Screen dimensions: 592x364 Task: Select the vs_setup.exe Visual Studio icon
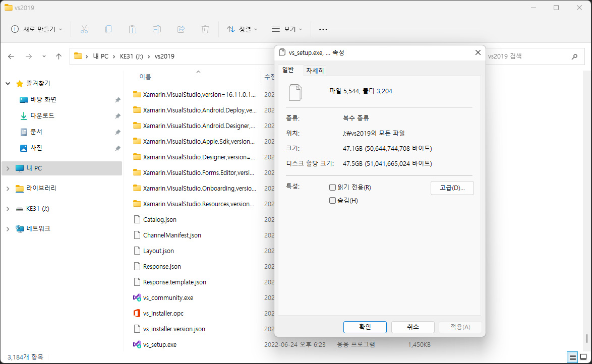(137, 344)
